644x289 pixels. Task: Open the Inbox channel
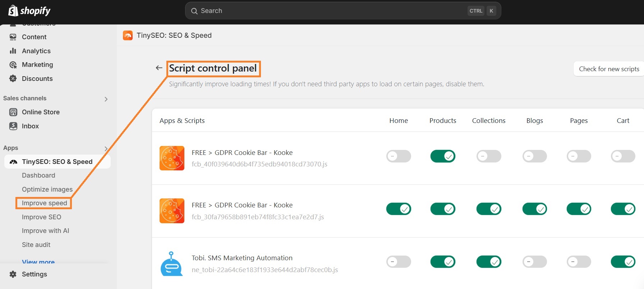coord(31,126)
